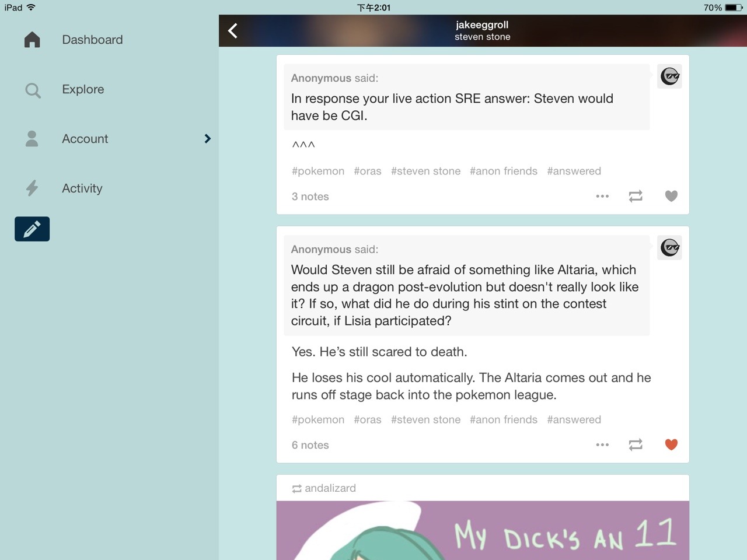Reblog the Steven CGI post
Screen dimensions: 747x560
tap(636, 197)
